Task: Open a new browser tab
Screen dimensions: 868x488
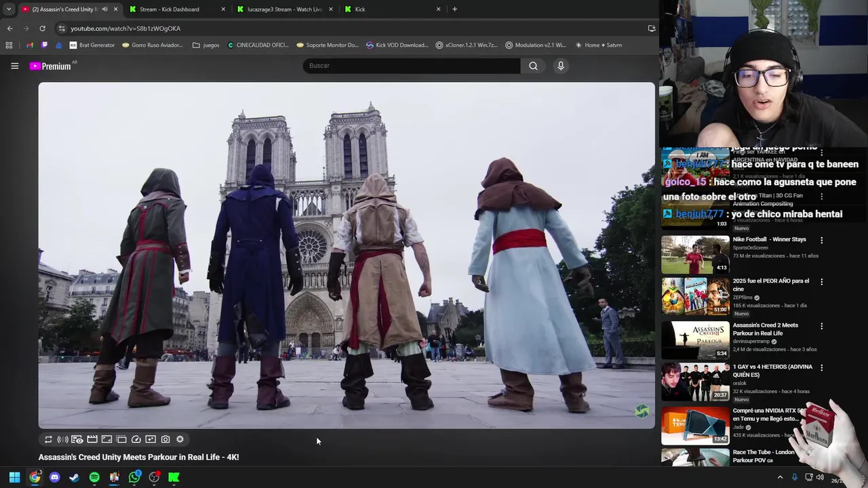Action: pos(454,9)
